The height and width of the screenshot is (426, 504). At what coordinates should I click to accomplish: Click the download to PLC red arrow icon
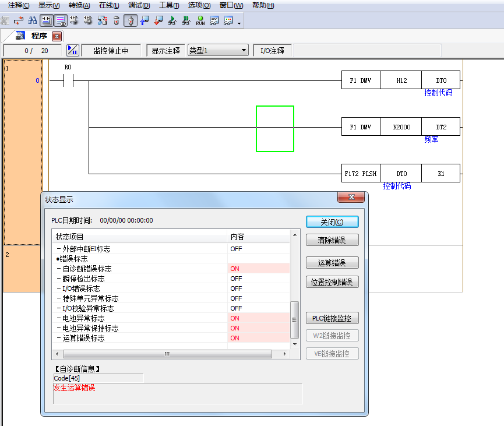point(158,21)
